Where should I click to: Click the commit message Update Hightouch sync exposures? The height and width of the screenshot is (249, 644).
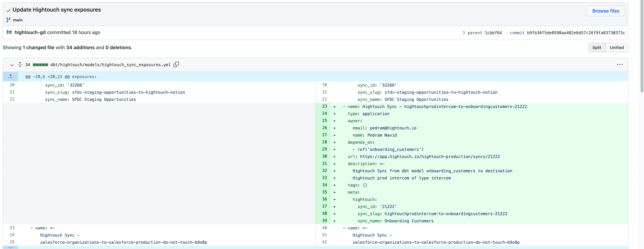pos(57,10)
